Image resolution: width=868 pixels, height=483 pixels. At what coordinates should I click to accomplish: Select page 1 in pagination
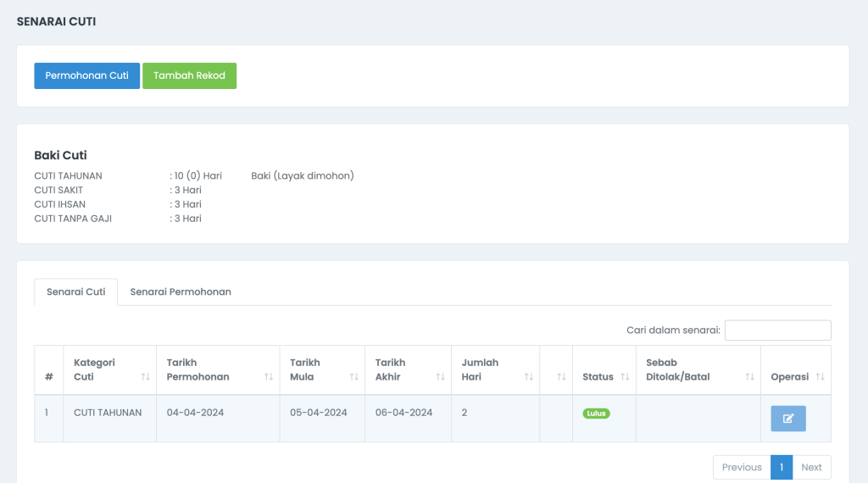click(781, 467)
